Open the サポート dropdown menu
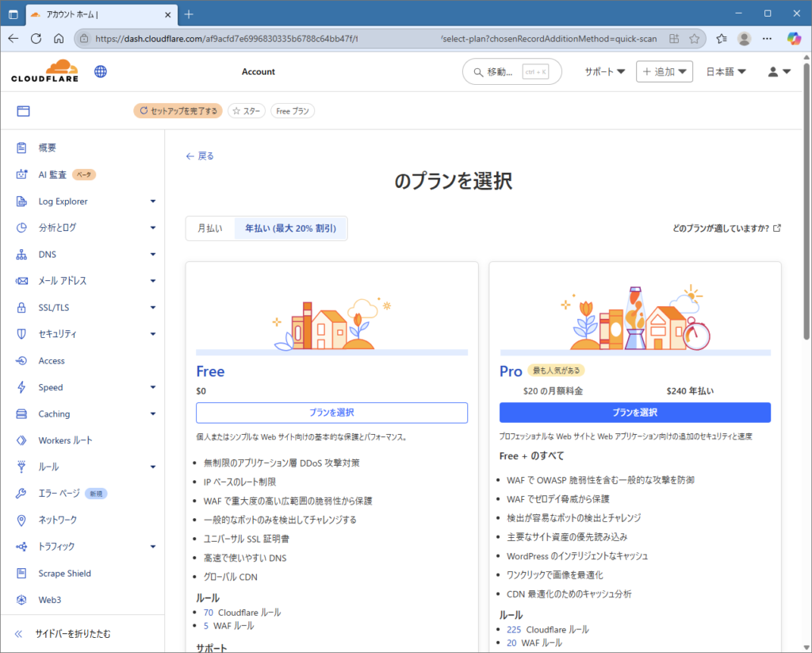This screenshot has height=653, width=812. tap(604, 71)
